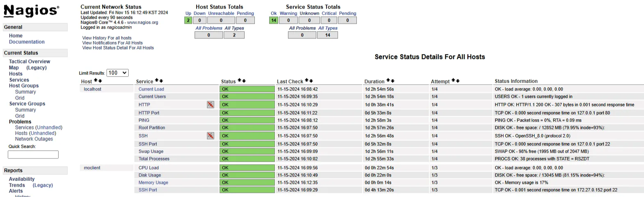Click the Nagios logo
Screen dimensions: 644x197
tap(32, 11)
